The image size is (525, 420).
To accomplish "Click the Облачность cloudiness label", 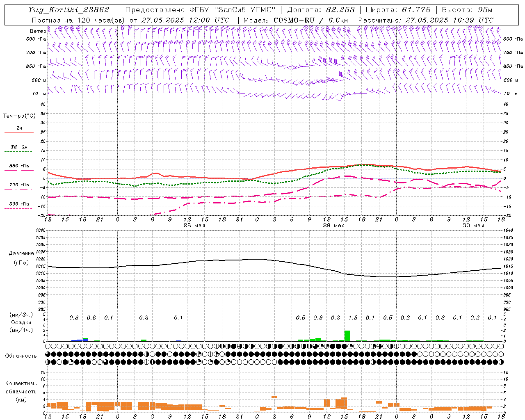I will 21,356.
